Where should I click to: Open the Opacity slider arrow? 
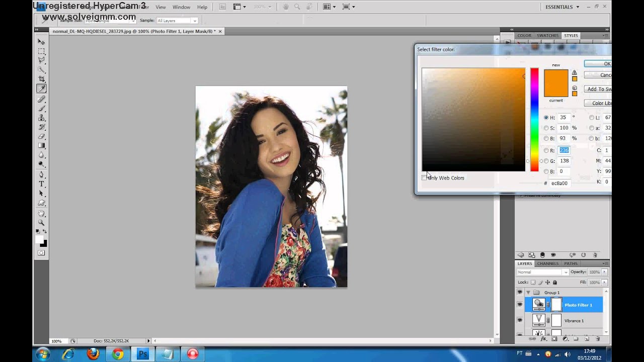tap(604, 272)
